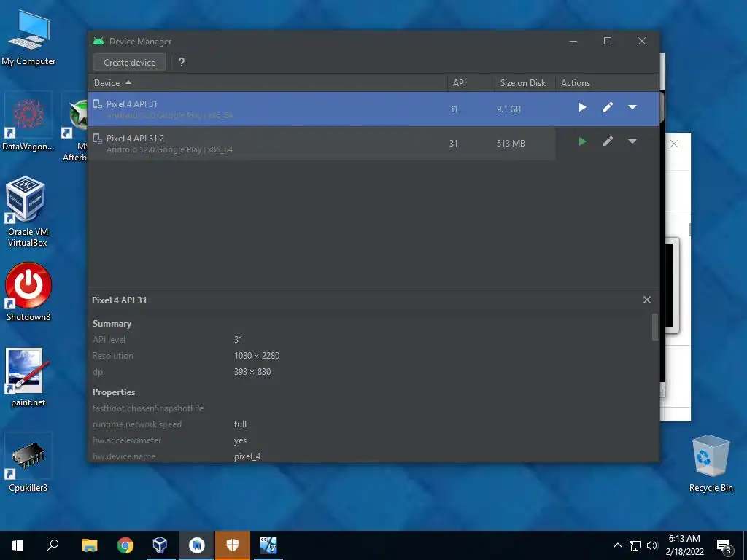
Task: Open File Explorer from the taskbar
Action: (89, 545)
